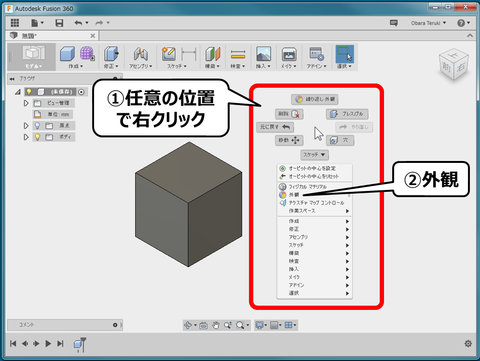This screenshot has width=480, height=361.
Task: Choose オービットの中心をリセット in the context menu
Action: point(314,176)
